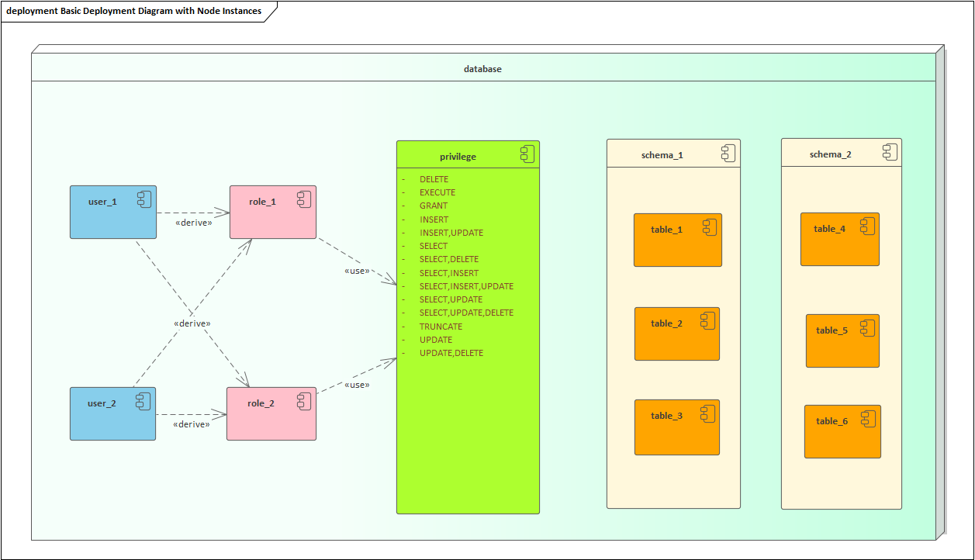Select the SELECT,DELETE attribute
975x560 pixels.
tap(449, 259)
